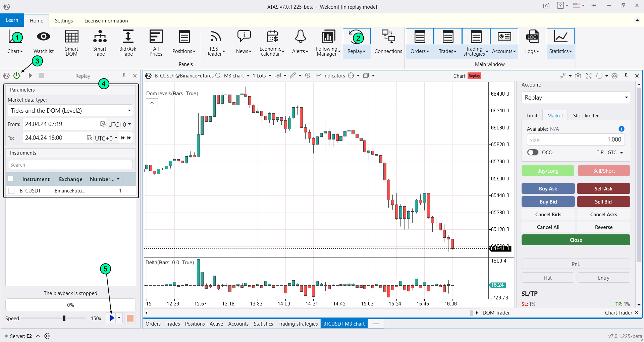Viewport: 644px width, 342px height.
Task: Open the Bid/Ask Tape panel
Action: 127,42
